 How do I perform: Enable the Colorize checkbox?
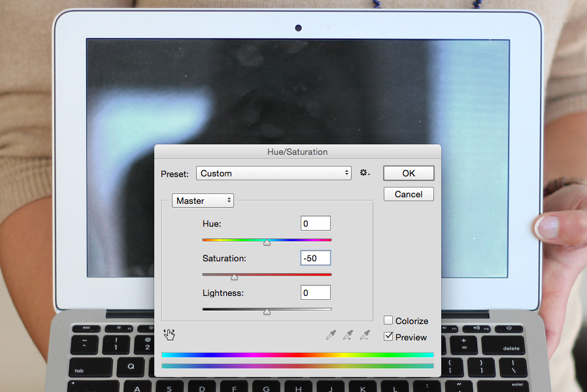pyautogui.click(x=388, y=320)
